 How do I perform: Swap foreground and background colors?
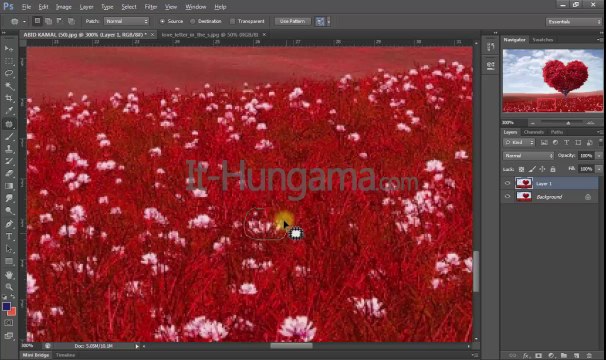[13, 297]
